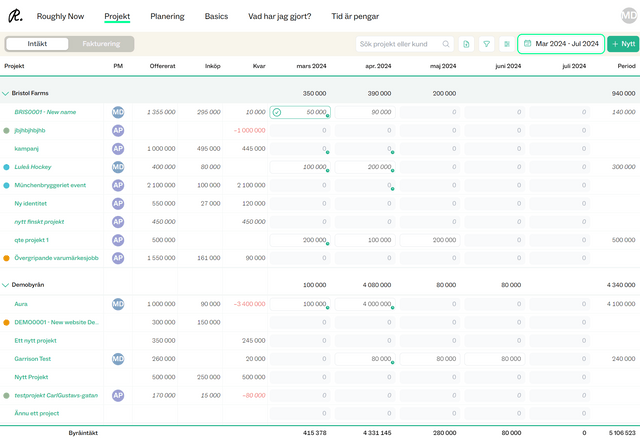Click PM avatar for kampanj row
Image resolution: width=640 pixels, height=439 pixels.
(x=118, y=149)
